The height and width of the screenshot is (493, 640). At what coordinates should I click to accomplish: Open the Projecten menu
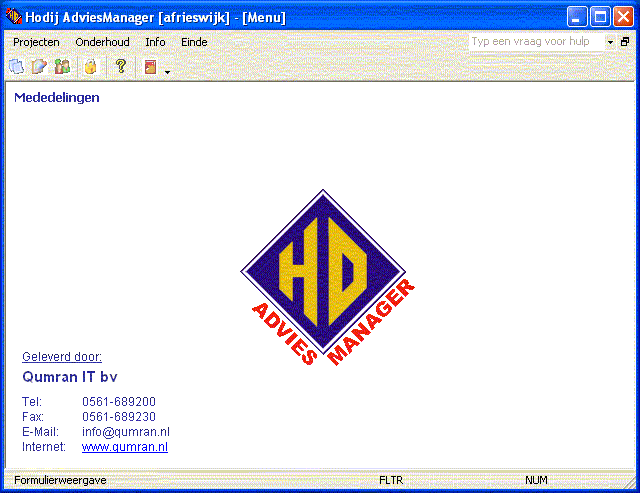click(x=36, y=42)
